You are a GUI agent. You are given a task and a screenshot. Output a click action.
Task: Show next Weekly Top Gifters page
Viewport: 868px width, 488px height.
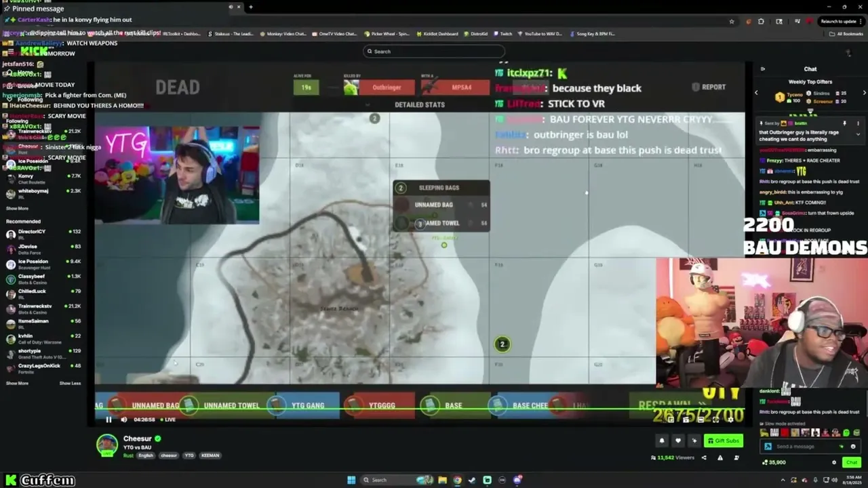(864, 93)
